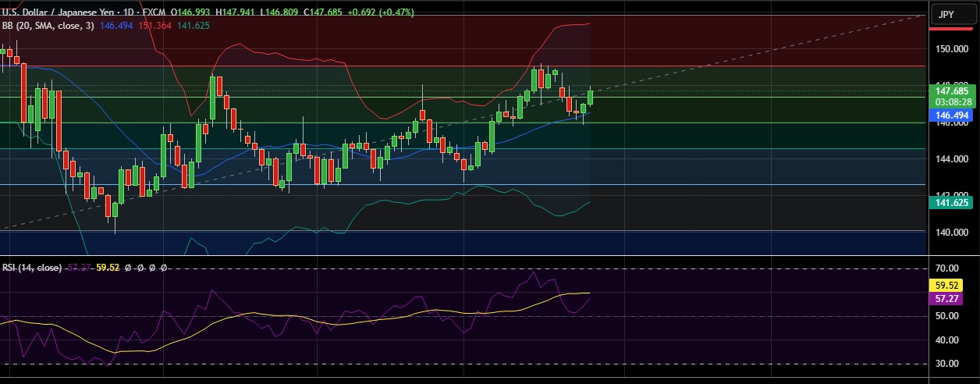Viewport: 980px width, 384px height.
Task: Select the most recent green candlestick
Action: pos(591,98)
